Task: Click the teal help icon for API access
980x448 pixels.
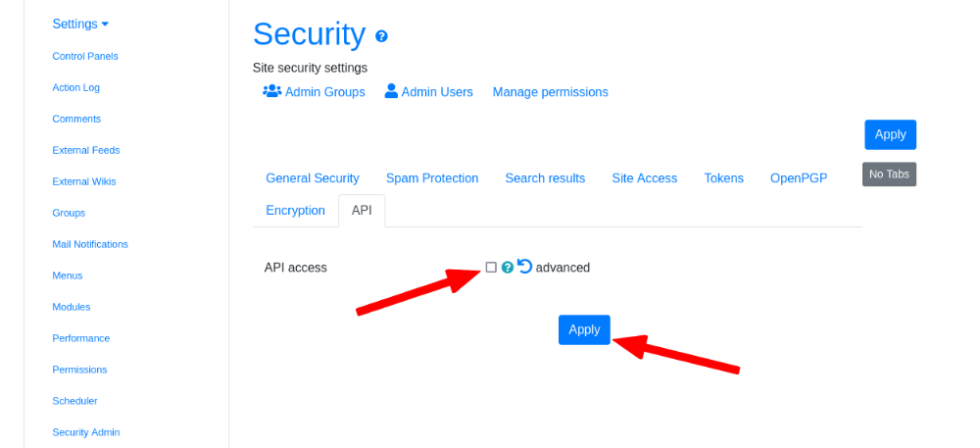Action: (x=508, y=268)
